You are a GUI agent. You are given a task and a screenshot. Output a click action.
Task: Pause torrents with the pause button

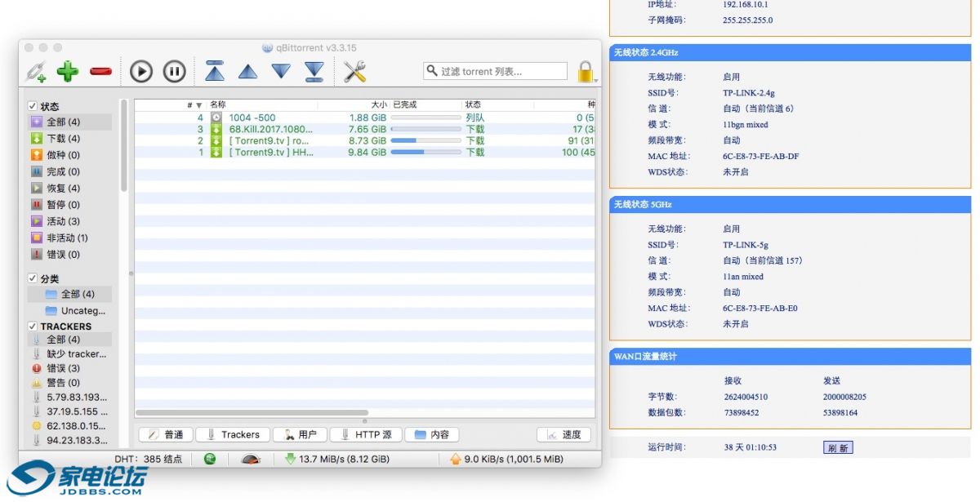[x=174, y=72]
